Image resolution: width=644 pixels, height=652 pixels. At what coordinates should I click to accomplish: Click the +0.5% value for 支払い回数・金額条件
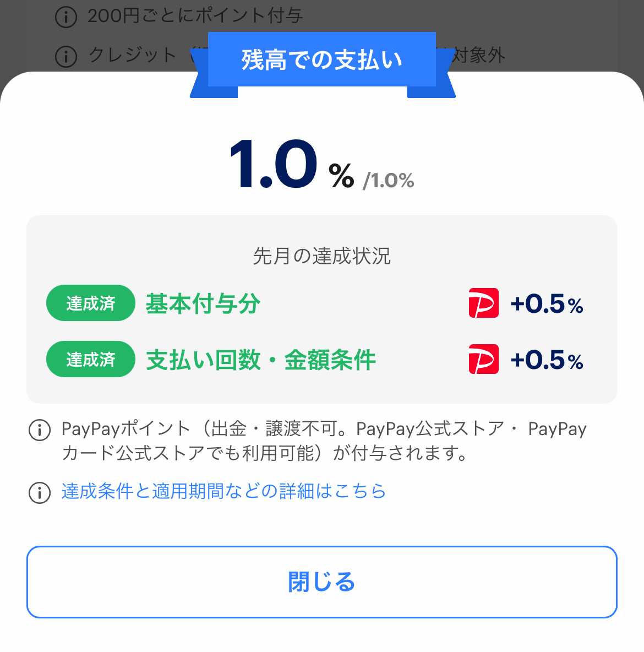(547, 360)
